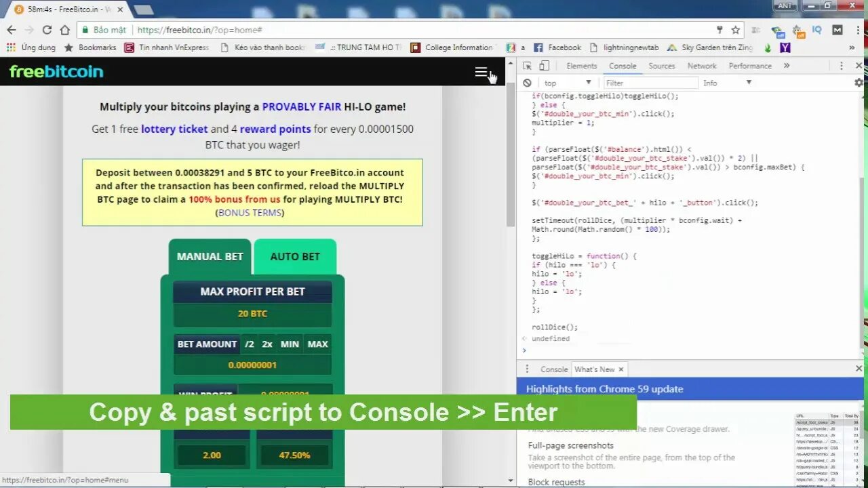Viewport: 868px width, 488px height.
Task: Open Ứng dụng apps shortcut
Action: pyautogui.click(x=31, y=47)
